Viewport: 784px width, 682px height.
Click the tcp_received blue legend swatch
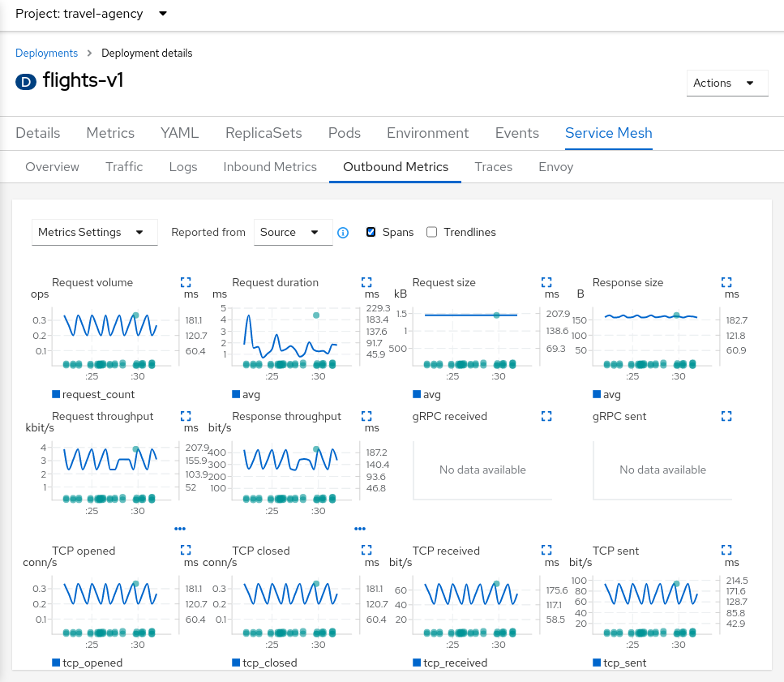(417, 663)
